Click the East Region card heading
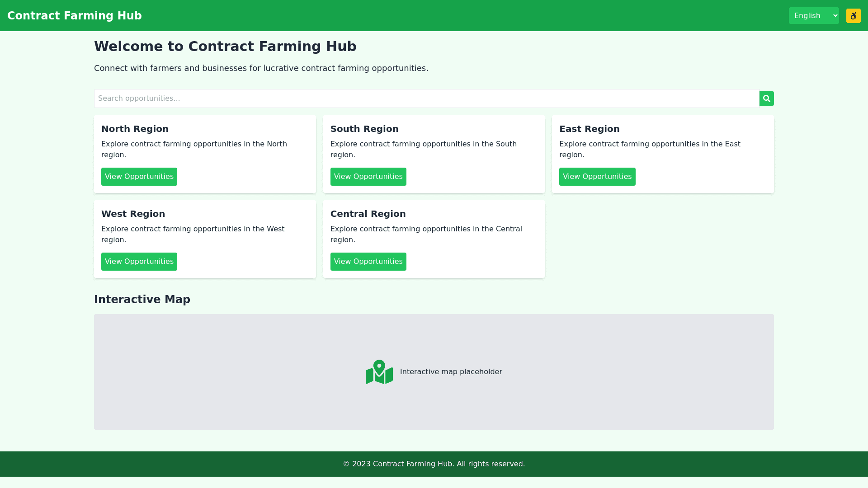This screenshot has width=868, height=488. click(589, 129)
